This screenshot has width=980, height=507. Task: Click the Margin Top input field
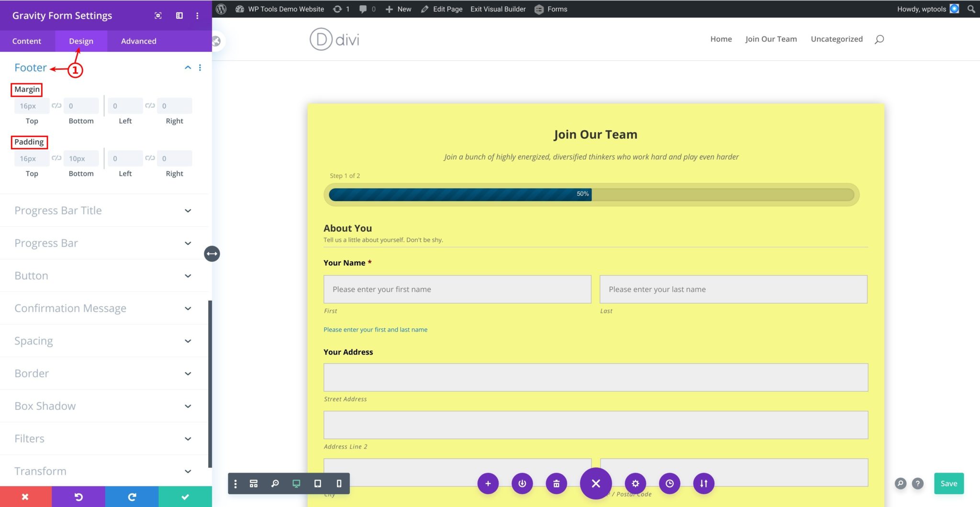pos(32,106)
